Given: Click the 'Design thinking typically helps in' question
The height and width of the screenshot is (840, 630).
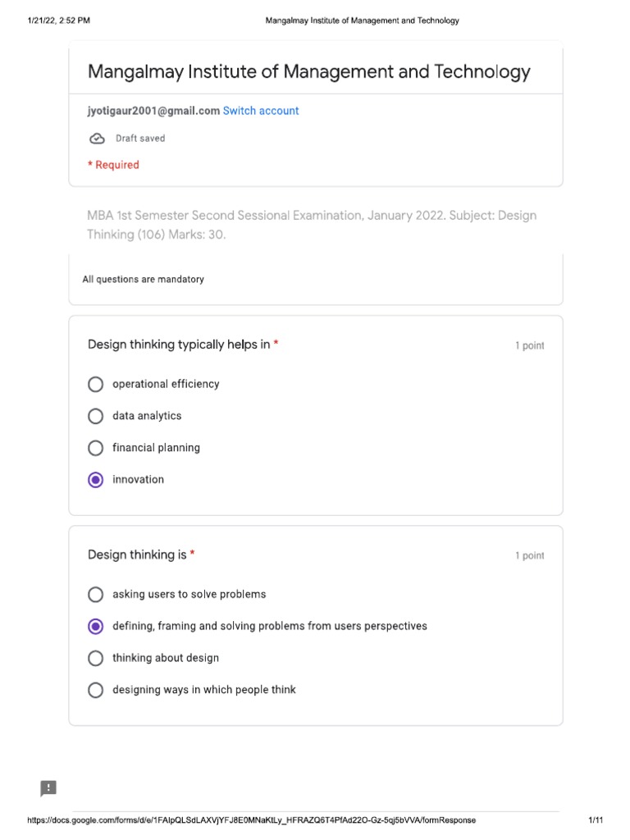Looking at the screenshot, I should [x=179, y=345].
